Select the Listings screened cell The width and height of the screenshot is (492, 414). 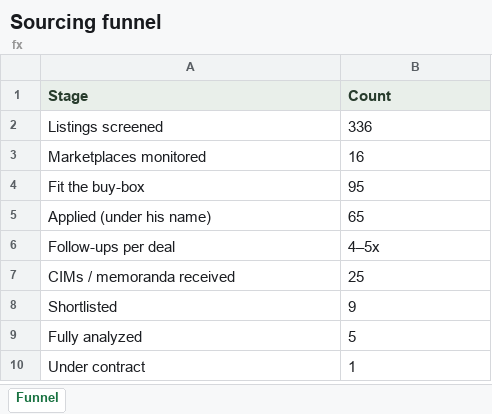(190, 126)
